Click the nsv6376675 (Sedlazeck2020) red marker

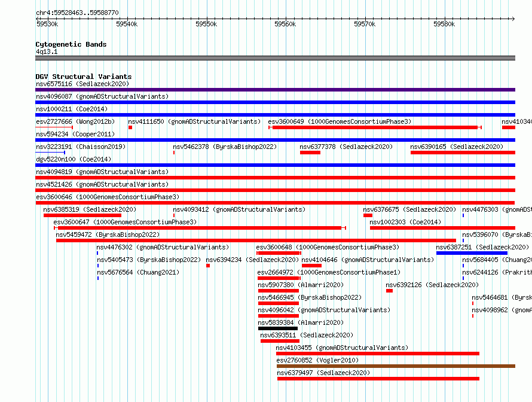click(x=368, y=215)
